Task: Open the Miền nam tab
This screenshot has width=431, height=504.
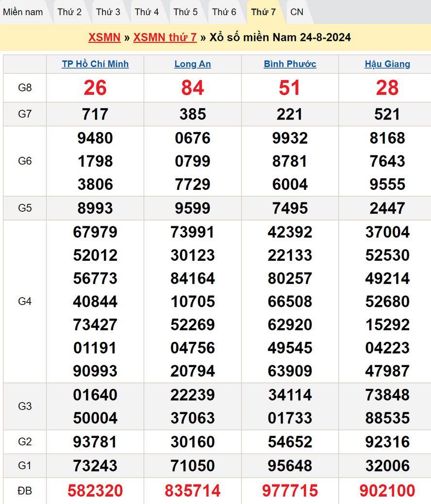Action: pos(23,12)
